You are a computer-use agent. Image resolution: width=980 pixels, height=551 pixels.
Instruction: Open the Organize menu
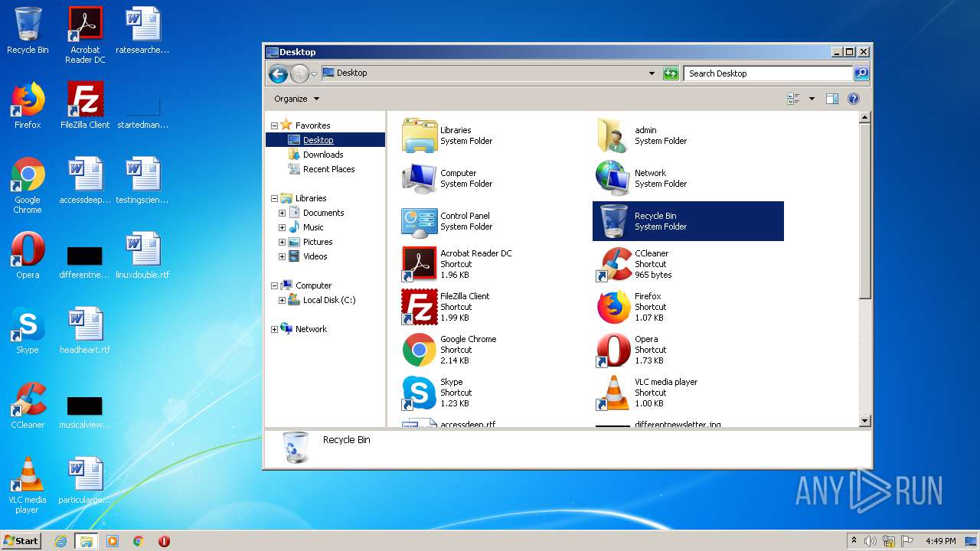pyautogui.click(x=297, y=99)
